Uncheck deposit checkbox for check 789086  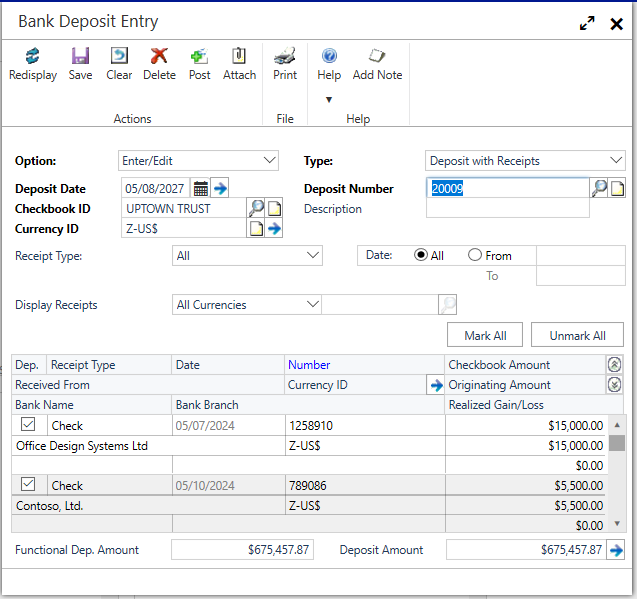point(28,484)
